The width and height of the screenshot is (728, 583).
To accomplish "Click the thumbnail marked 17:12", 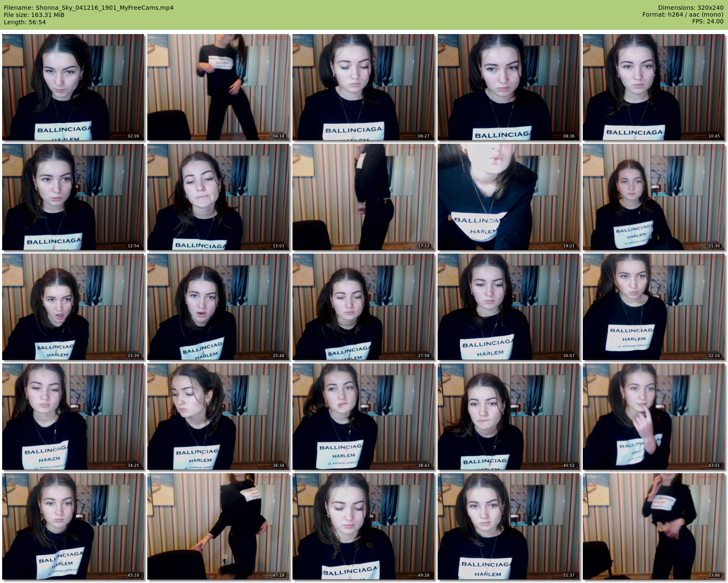I will tap(363, 197).
